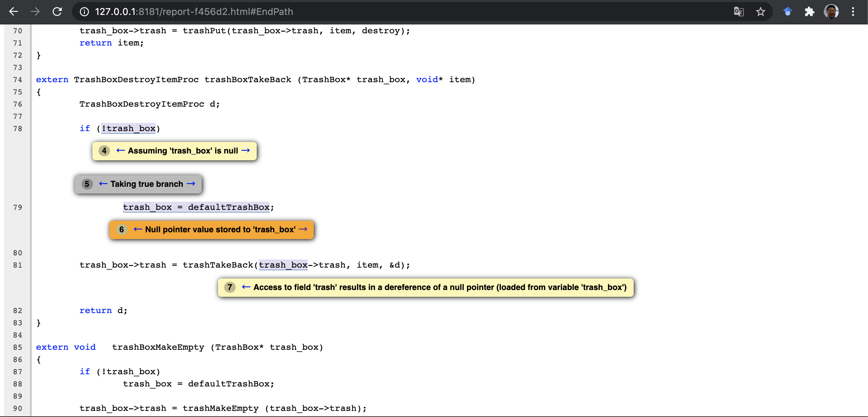The height and width of the screenshot is (417, 868).
Task: Open the extensions puzzle icon
Action: click(809, 12)
